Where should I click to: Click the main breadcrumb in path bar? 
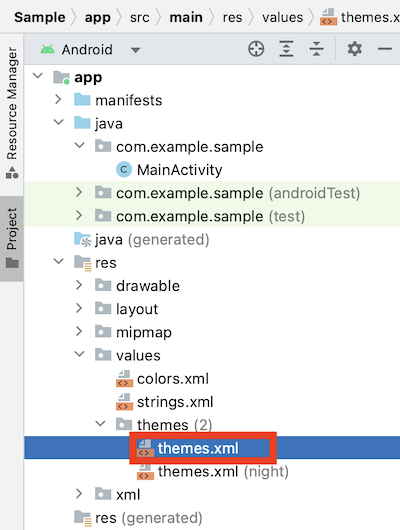pos(186,17)
